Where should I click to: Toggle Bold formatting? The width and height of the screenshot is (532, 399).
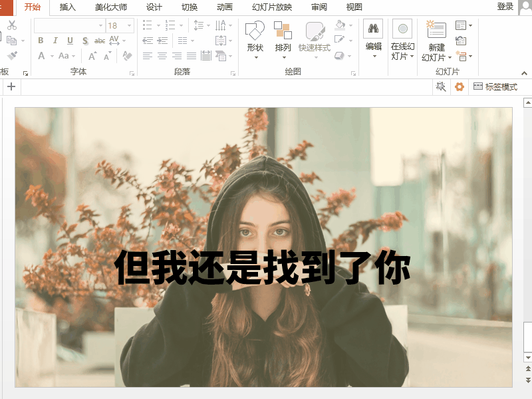(41, 41)
